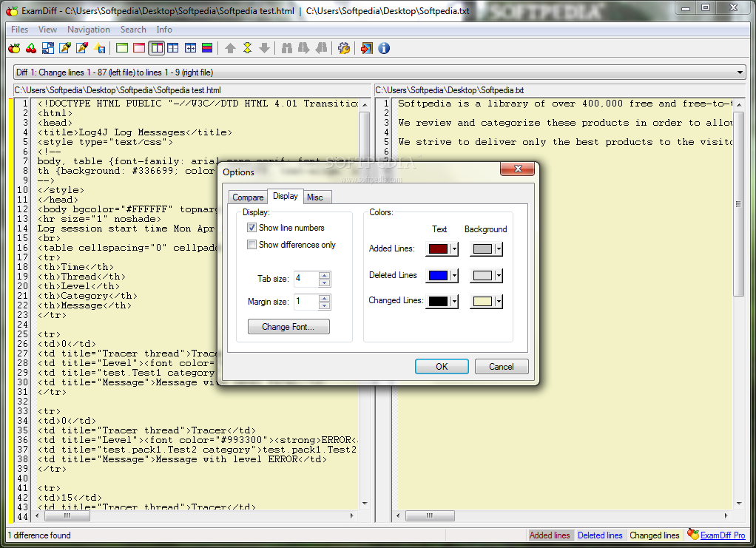Click ExamDiff apple icon in title bar
756x548 pixels.
12,11
